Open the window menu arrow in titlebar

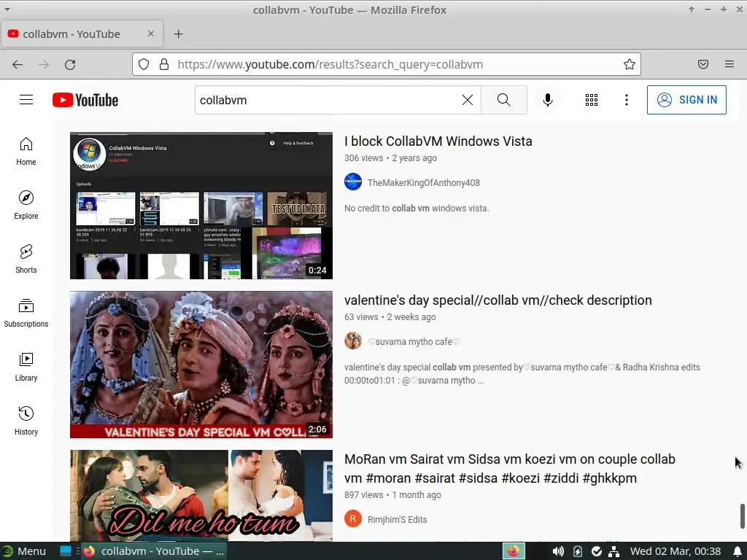[7, 9]
